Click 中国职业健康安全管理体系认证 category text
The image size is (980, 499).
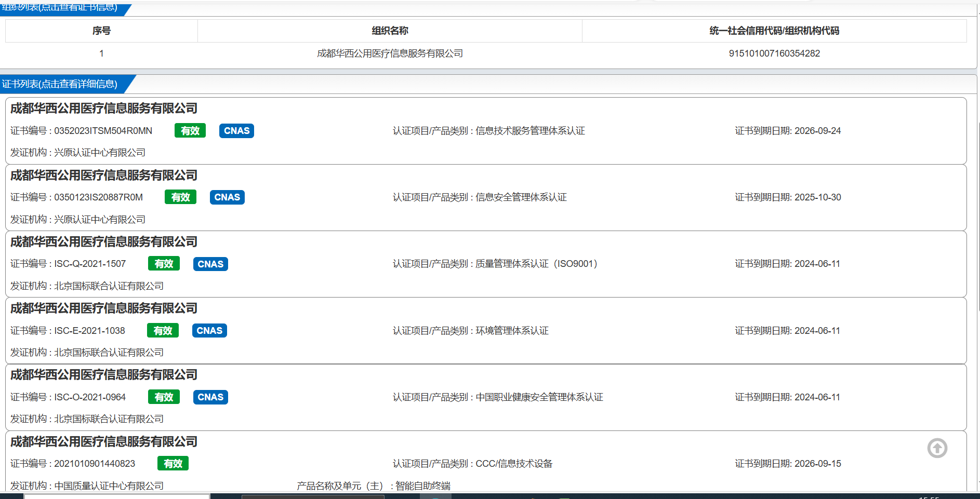point(539,397)
